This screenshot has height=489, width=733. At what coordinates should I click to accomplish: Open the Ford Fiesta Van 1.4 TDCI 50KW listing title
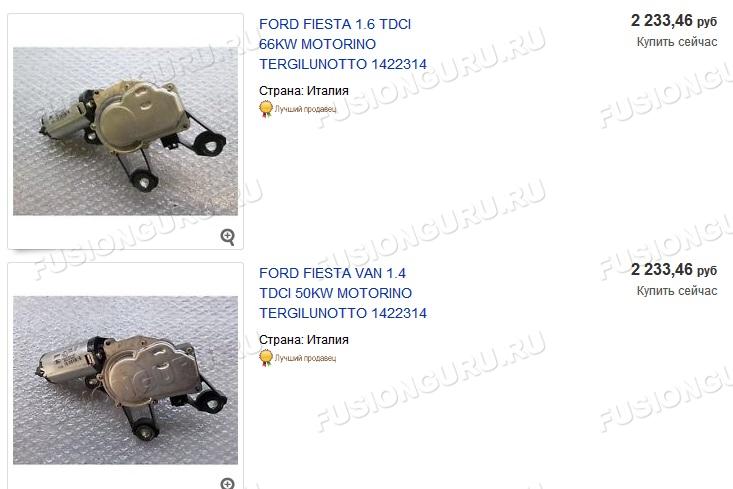tap(343, 293)
